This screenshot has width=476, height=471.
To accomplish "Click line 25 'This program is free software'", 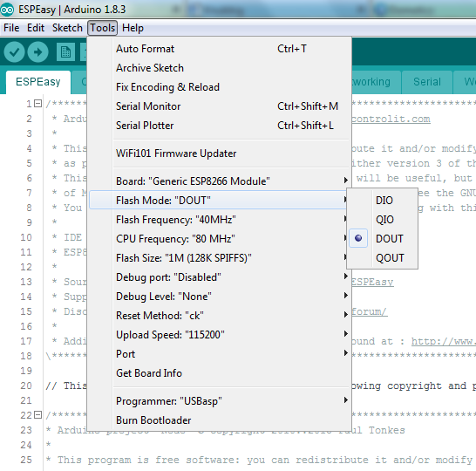I will click(x=148, y=460).
